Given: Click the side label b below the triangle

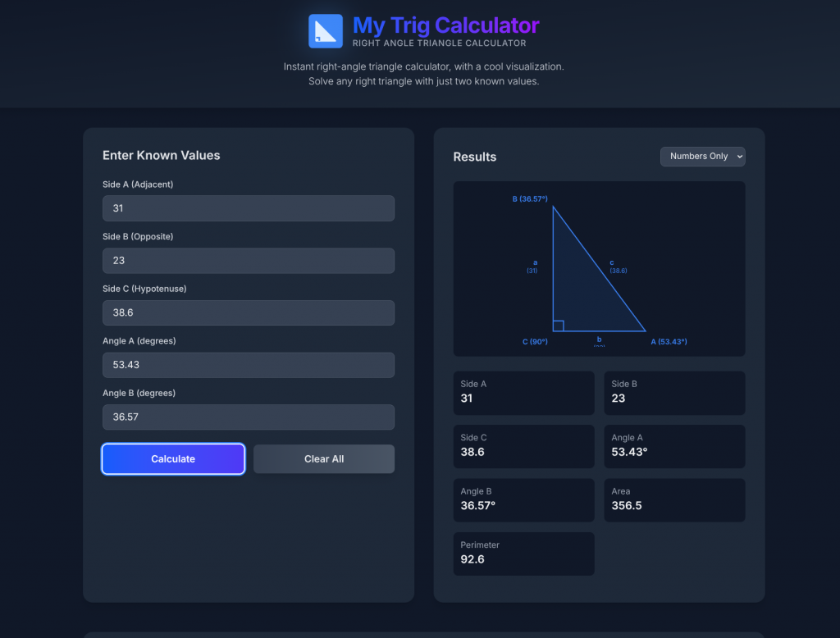Looking at the screenshot, I should (599, 340).
